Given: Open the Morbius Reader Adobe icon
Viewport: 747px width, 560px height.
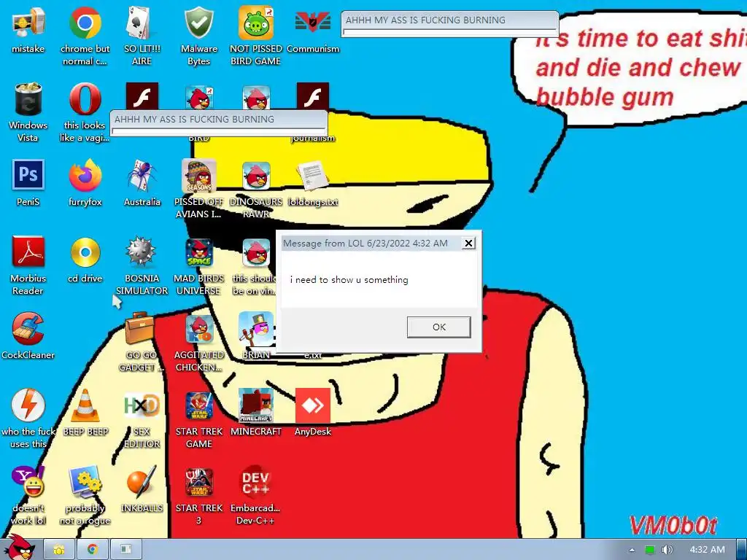Looking at the screenshot, I should 28,252.
